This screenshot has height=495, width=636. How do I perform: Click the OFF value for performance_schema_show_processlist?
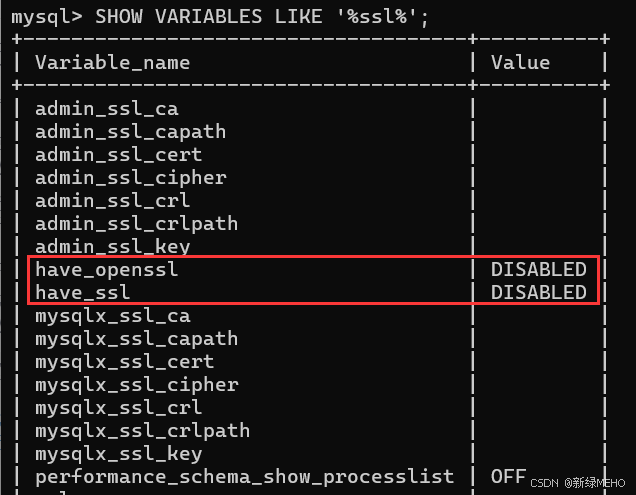coord(508,477)
